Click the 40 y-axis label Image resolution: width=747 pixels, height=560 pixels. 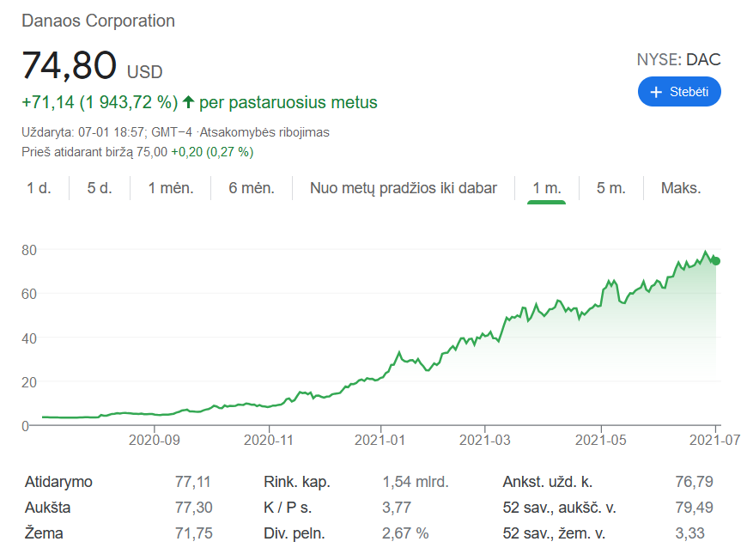[x=29, y=338]
